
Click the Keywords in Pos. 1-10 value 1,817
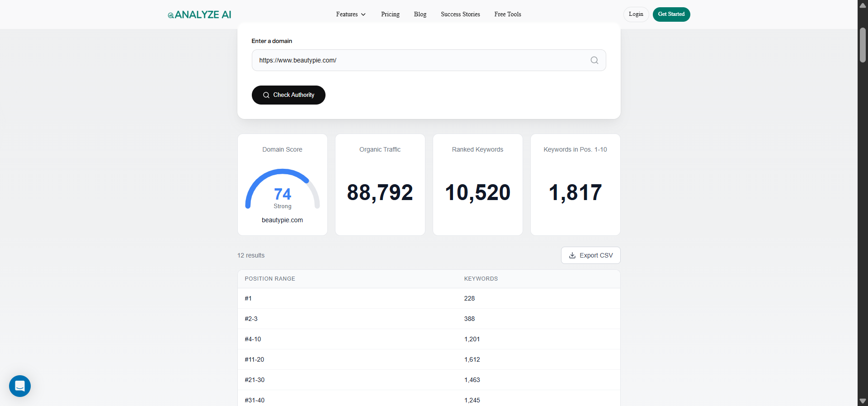576,192
